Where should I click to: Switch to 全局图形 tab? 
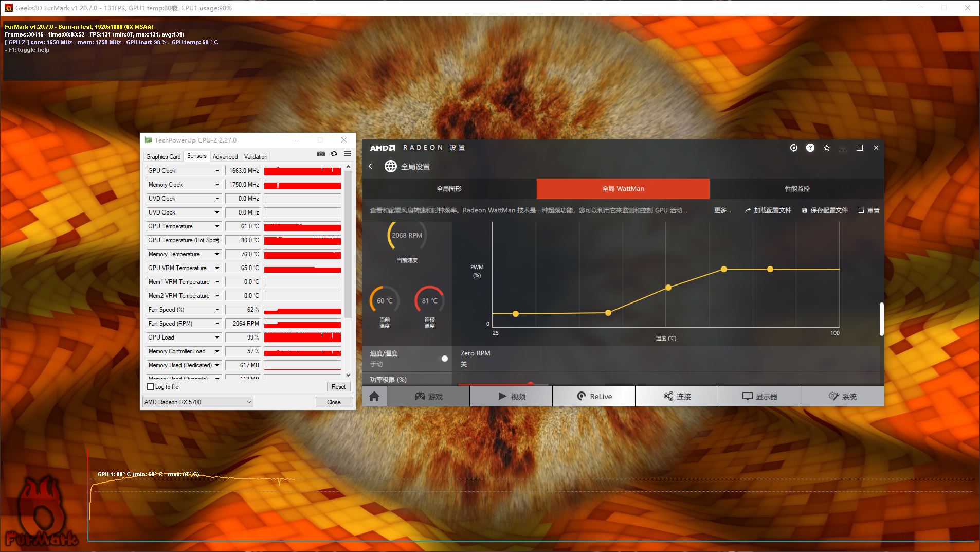coord(449,189)
